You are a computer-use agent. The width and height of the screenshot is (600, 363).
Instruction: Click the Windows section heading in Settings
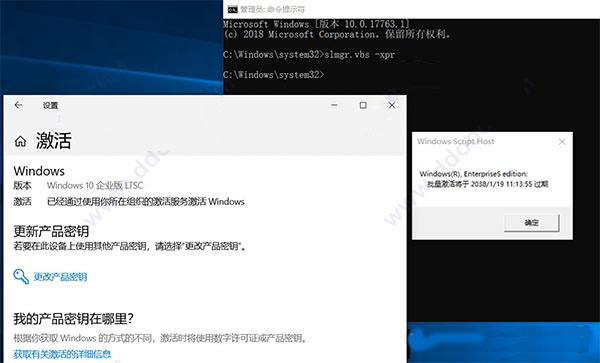(x=39, y=171)
